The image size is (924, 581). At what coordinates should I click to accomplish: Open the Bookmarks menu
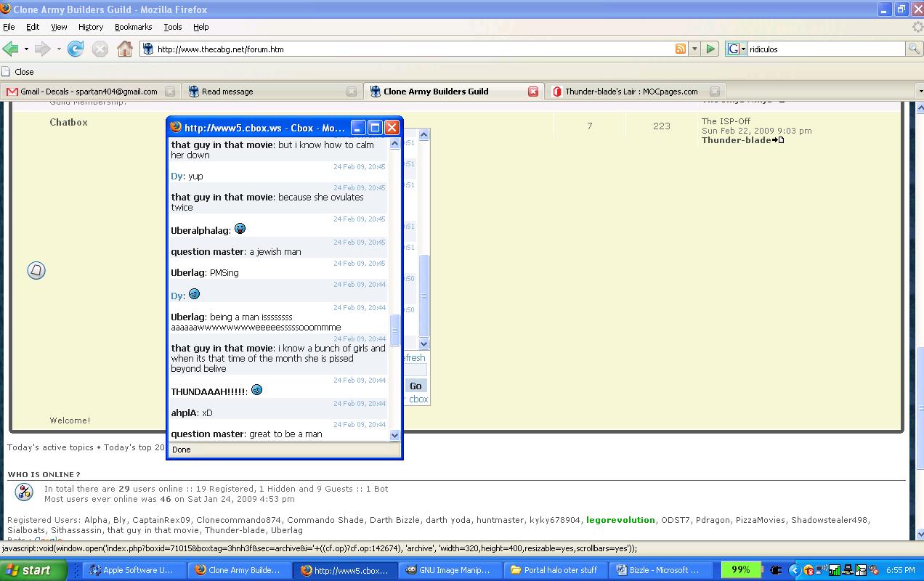134,27
